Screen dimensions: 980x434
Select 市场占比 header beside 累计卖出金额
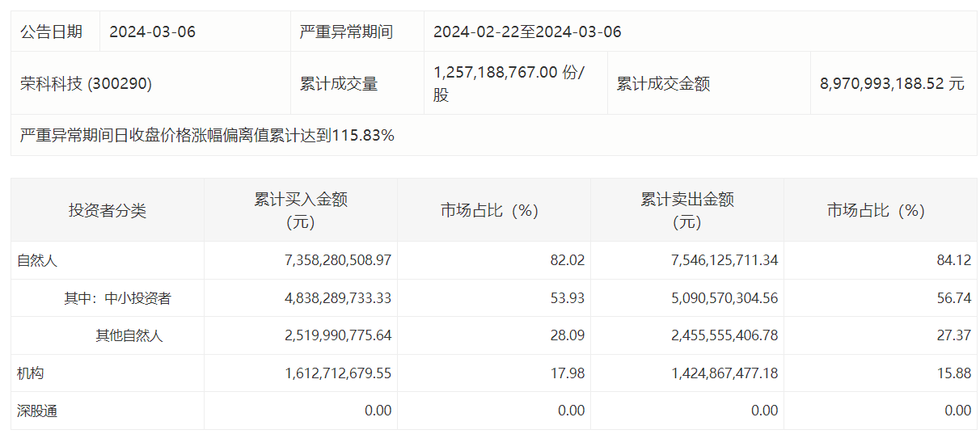click(x=876, y=211)
